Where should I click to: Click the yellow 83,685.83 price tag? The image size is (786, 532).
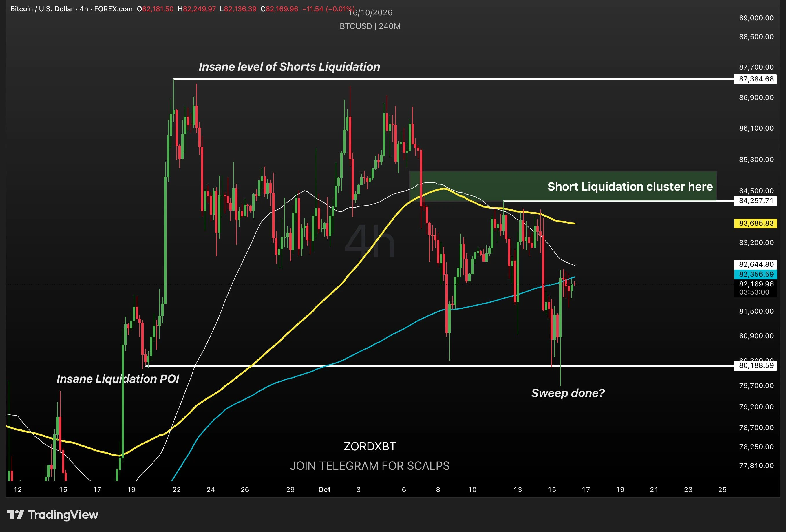tap(756, 223)
